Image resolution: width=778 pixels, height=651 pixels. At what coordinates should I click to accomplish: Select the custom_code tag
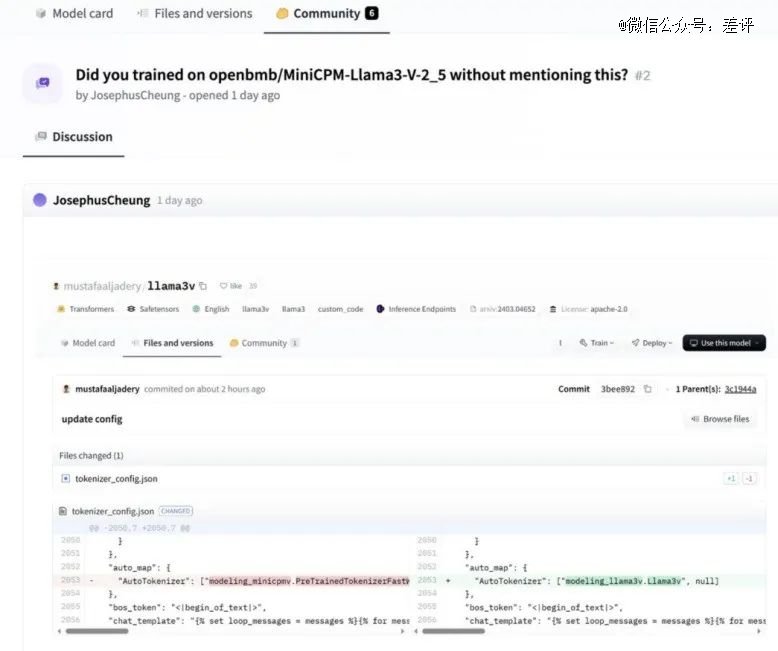340,309
